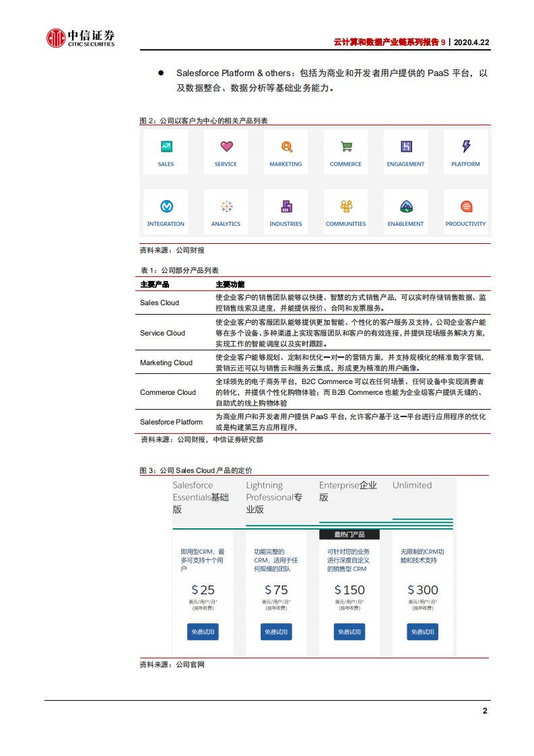Click free trial button under $150 plan
Viewport: 534px width, 756px height.
[x=349, y=632]
